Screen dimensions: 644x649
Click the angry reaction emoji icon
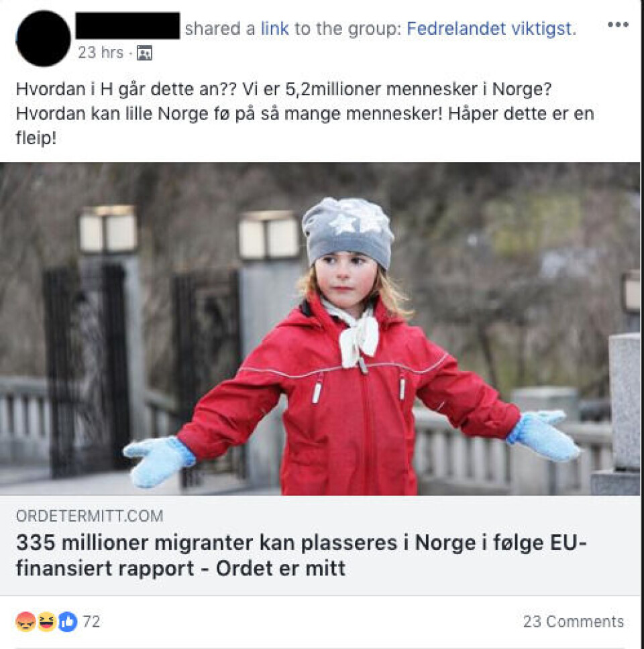coord(25,622)
